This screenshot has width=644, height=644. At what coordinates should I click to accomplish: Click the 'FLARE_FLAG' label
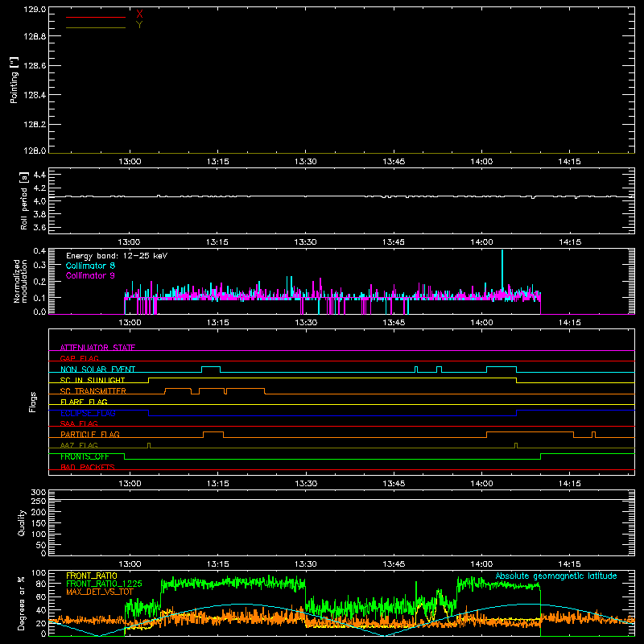[84, 402]
